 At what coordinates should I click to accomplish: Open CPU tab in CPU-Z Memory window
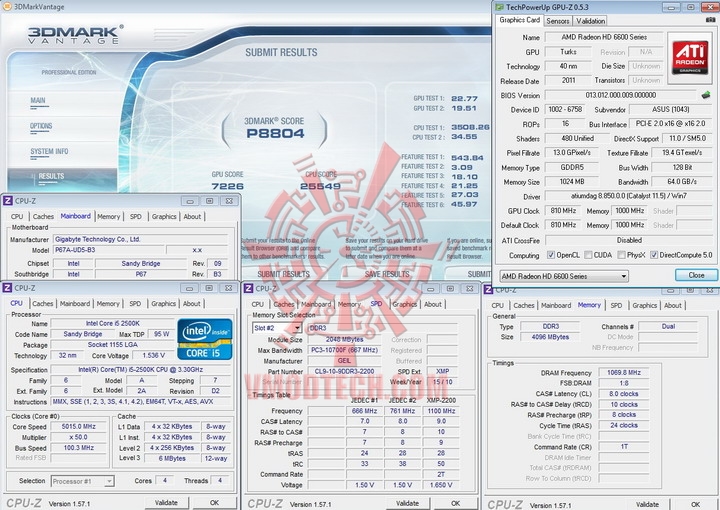point(497,305)
